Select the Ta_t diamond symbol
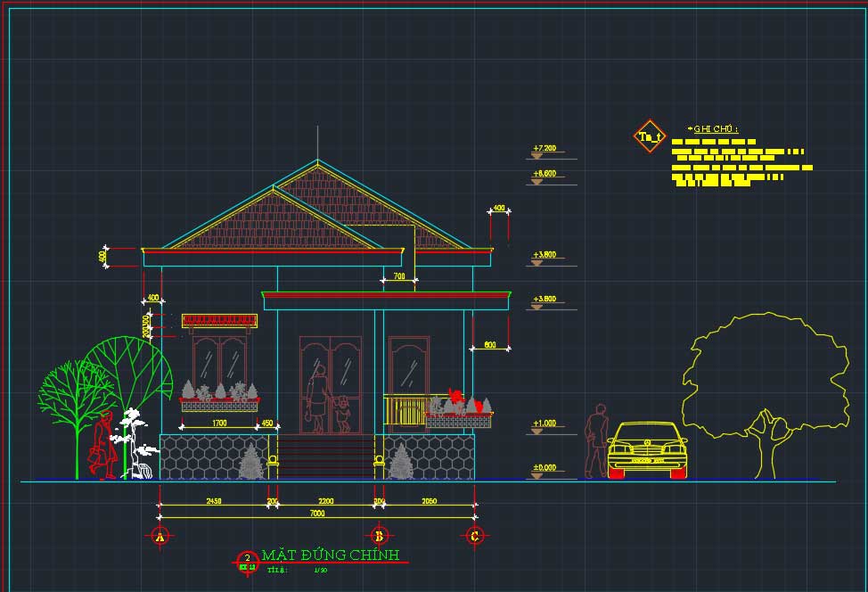This screenshot has width=868, height=592. 650,136
